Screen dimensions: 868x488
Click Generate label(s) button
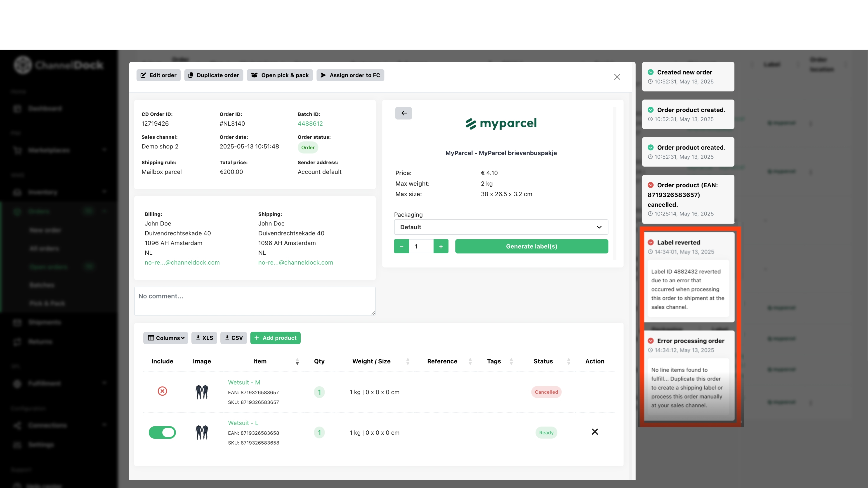(531, 246)
